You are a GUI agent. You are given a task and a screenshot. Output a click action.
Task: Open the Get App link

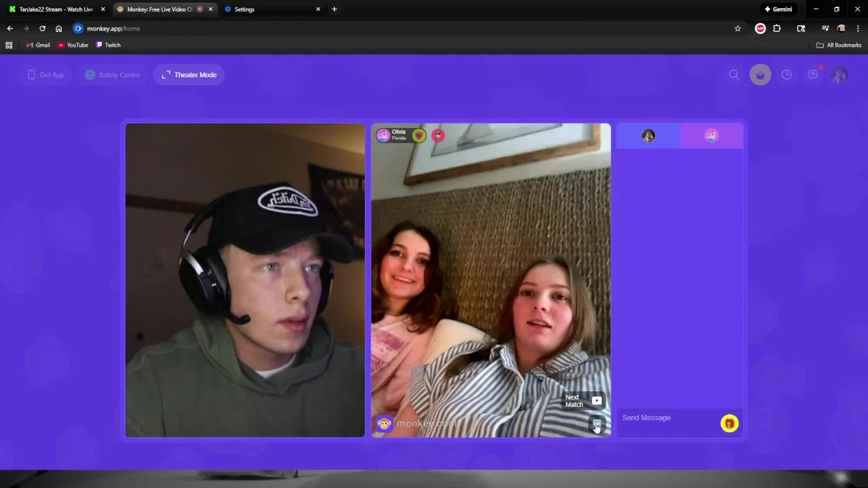tap(46, 75)
